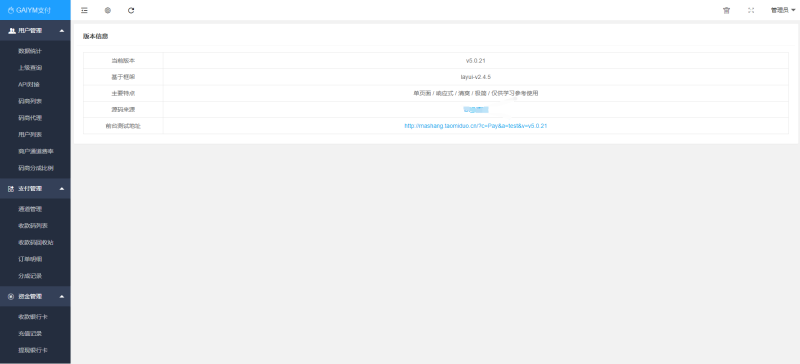This screenshot has width=800, height=364.
Task: Go to 码商列表 page
Action: click(30, 101)
